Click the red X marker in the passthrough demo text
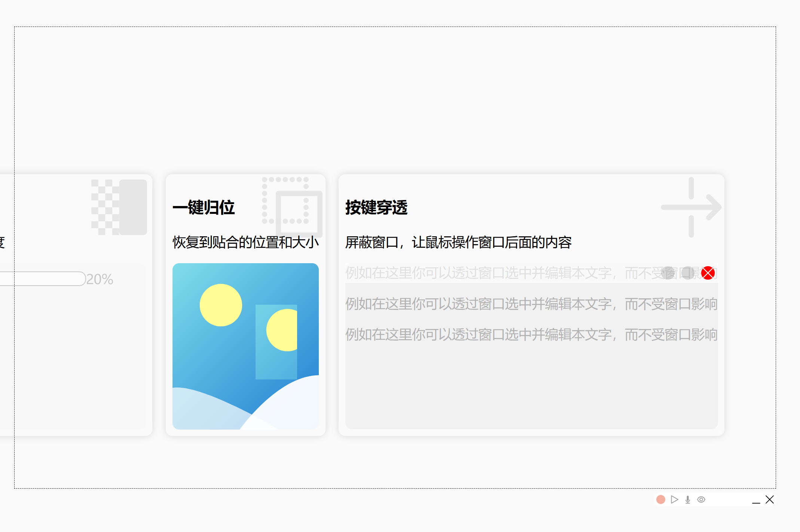 [x=708, y=273]
